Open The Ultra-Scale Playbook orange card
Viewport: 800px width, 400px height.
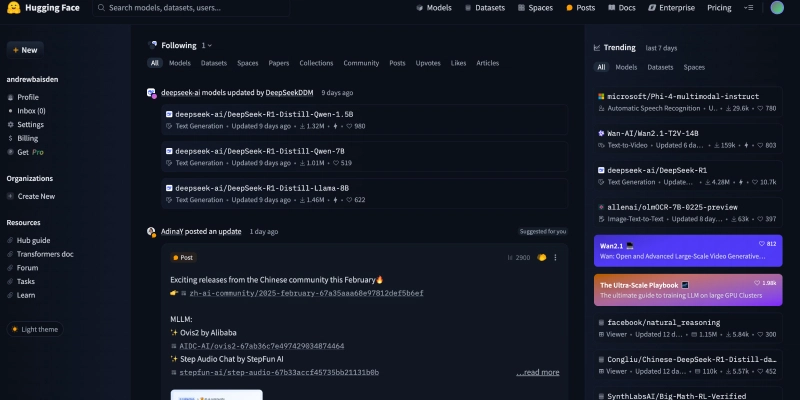(686, 290)
